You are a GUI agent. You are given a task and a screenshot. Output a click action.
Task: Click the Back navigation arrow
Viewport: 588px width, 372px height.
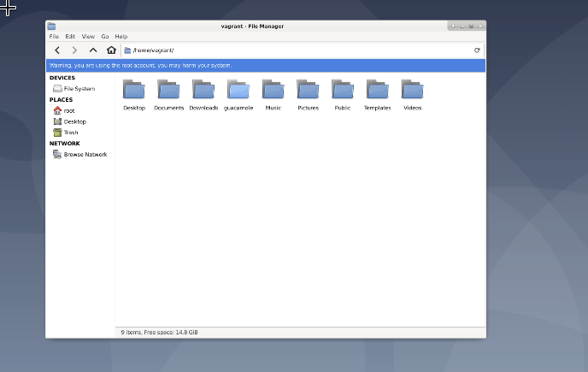57,50
